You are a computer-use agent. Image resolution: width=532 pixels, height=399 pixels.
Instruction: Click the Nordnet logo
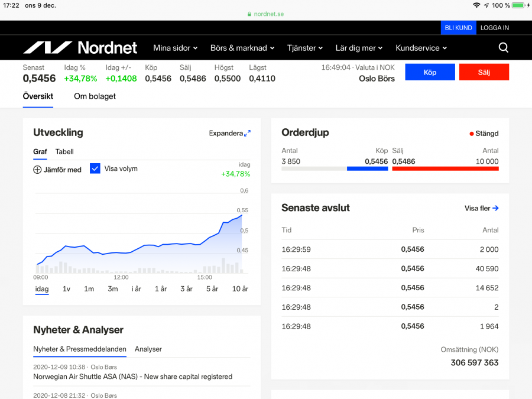(x=80, y=48)
